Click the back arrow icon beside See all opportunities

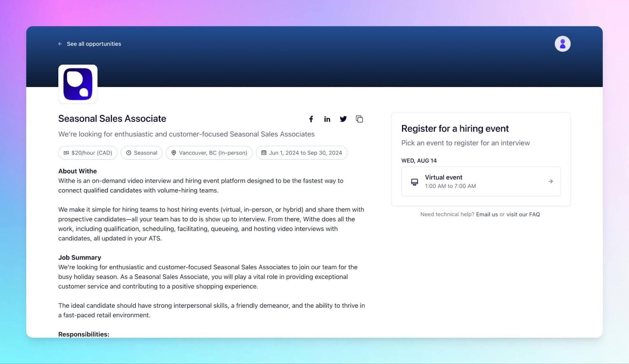point(60,44)
